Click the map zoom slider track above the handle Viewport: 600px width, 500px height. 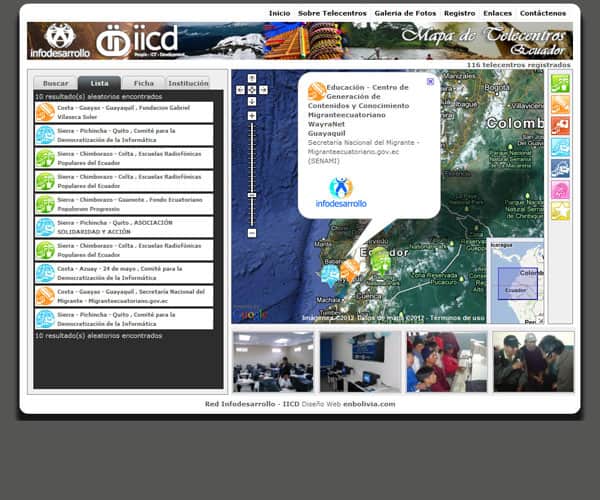click(252, 157)
